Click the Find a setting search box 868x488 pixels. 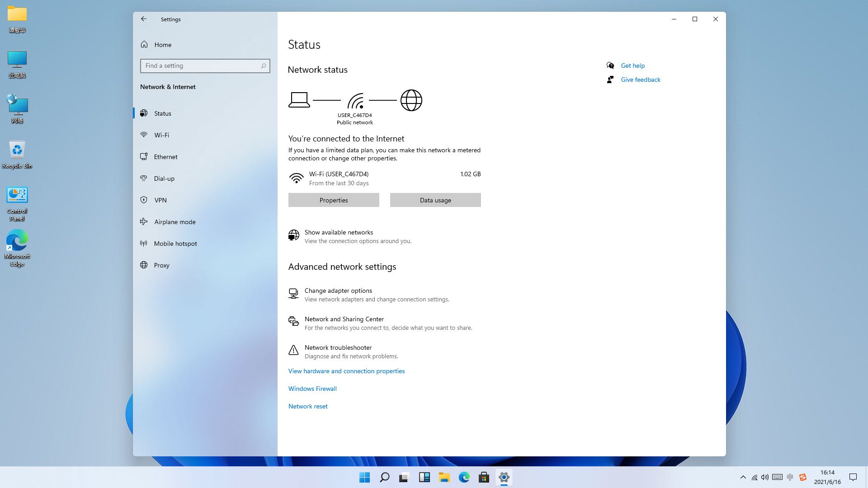201,66
